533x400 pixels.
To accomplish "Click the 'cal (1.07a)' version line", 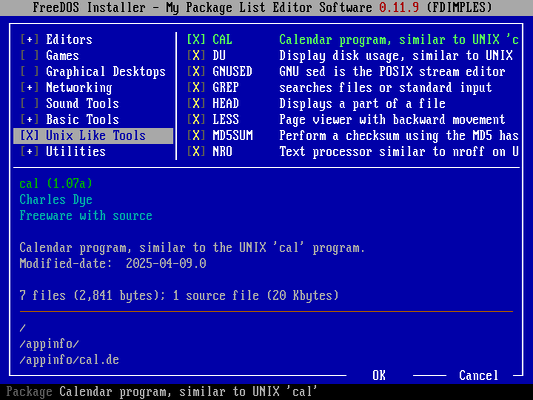I will click(x=56, y=184).
